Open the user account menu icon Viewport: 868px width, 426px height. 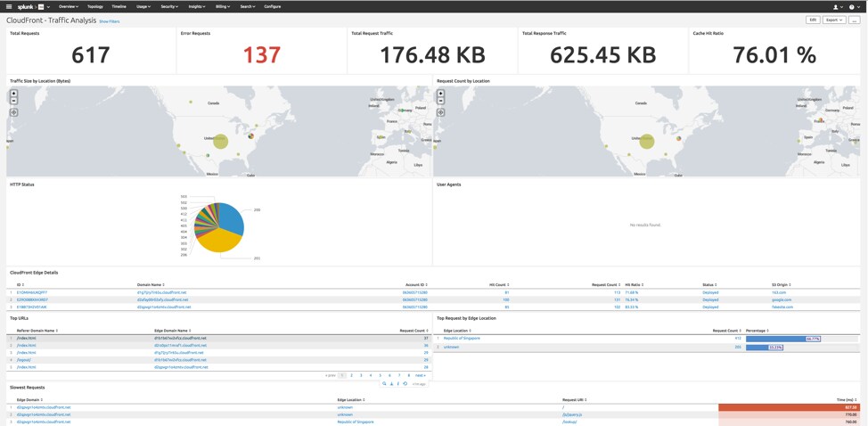coord(838,6)
